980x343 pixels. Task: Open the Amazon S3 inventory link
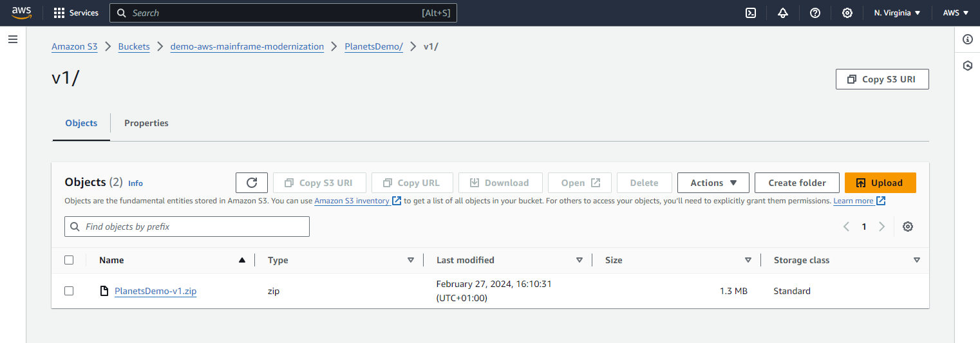pyautogui.click(x=357, y=201)
